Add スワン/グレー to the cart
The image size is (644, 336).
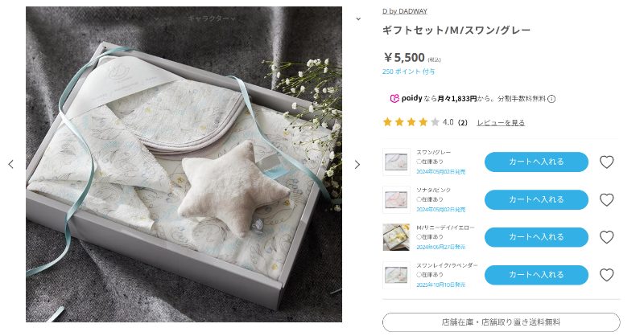[x=536, y=162]
